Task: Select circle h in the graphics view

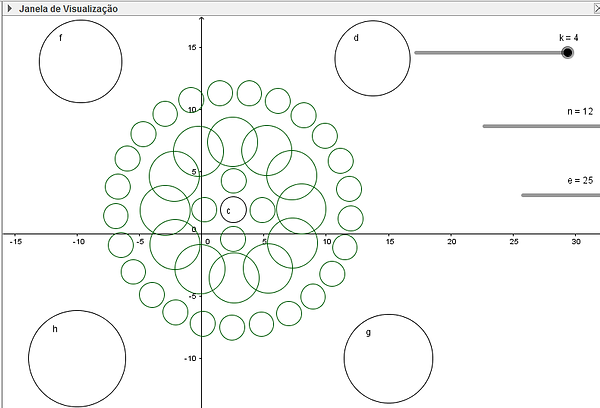Action: 77,359
